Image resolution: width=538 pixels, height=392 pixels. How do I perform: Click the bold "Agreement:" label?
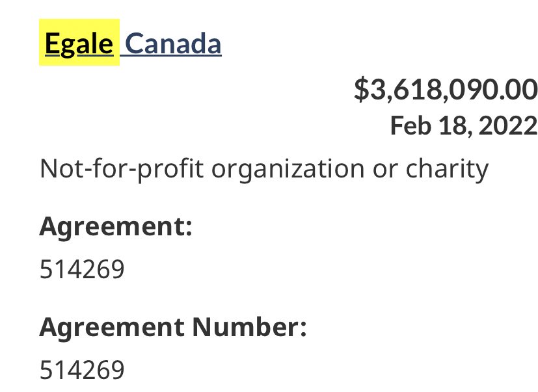tap(116, 227)
